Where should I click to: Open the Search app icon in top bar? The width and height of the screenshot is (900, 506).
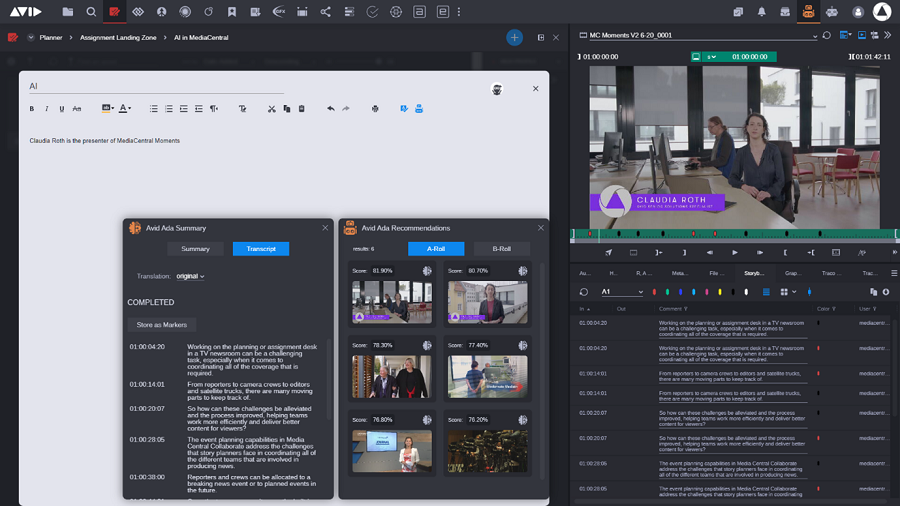pyautogui.click(x=91, y=11)
